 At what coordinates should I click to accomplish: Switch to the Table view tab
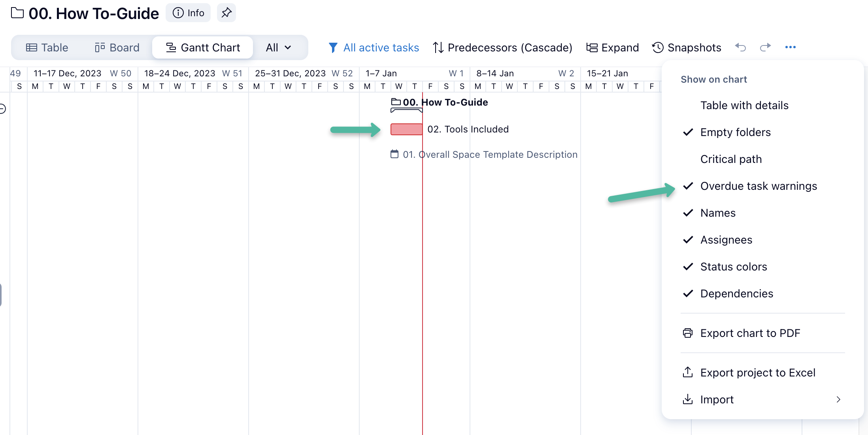(x=47, y=47)
